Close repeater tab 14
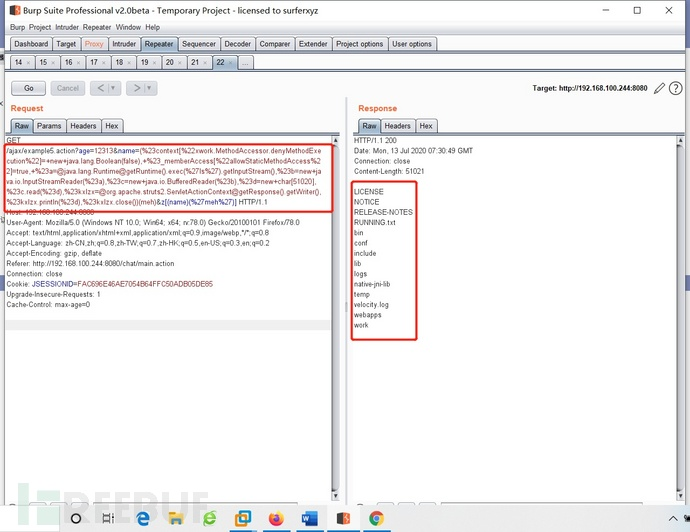690x532 pixels. 28,62
